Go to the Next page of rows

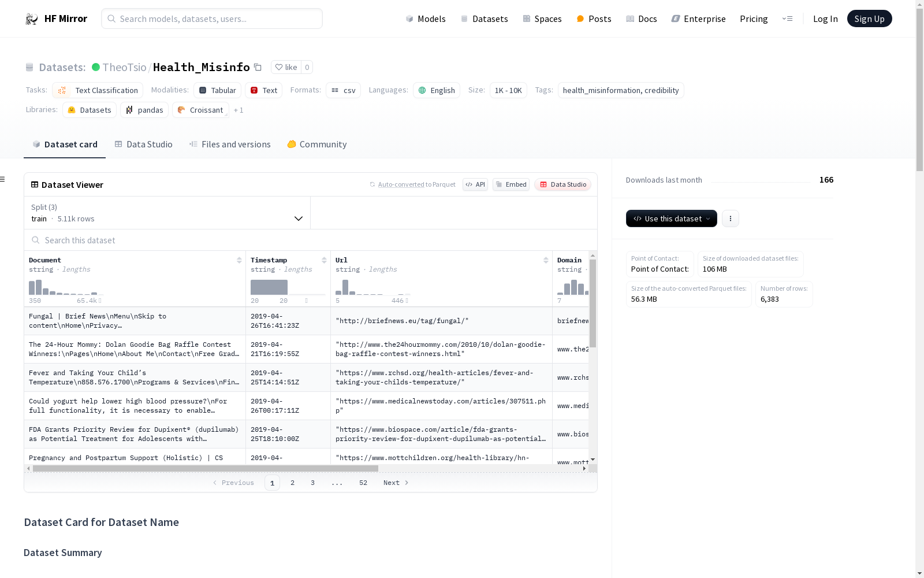point(396,483)
